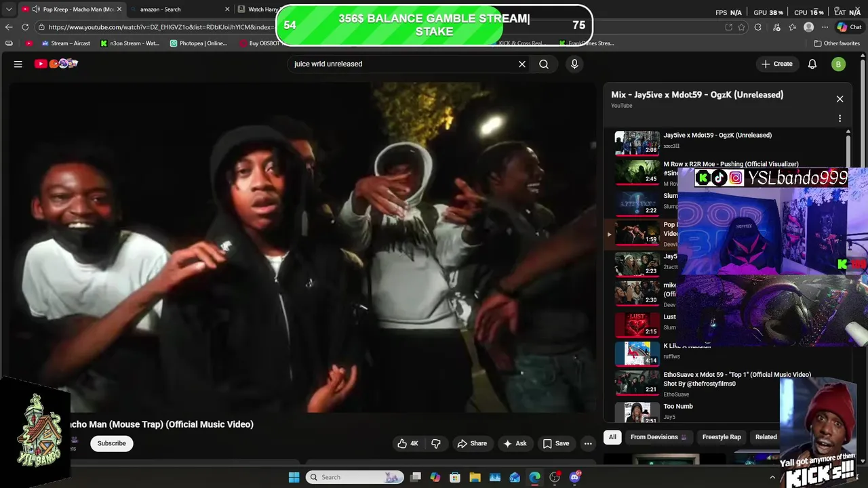Open the Mix playlist options menu

[840, 119]
